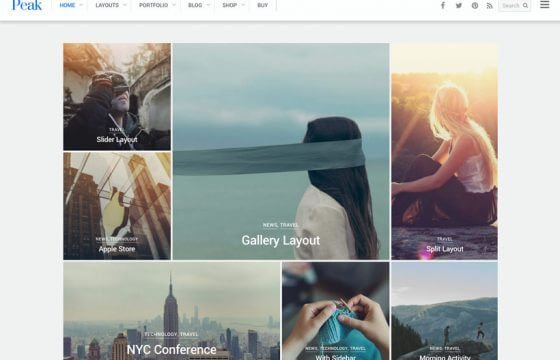Click the Travel category above Split Layout
Image resolution: width=560 pixels, height=360 pixels.
tap(445, 239)
